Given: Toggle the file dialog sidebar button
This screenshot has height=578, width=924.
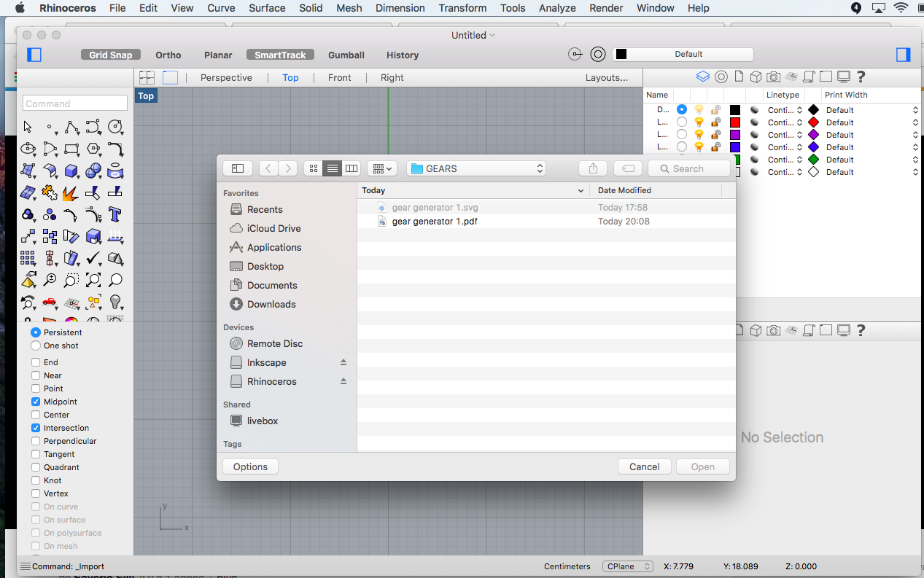Looking at the screenshot, I should (x=238, y=168).
